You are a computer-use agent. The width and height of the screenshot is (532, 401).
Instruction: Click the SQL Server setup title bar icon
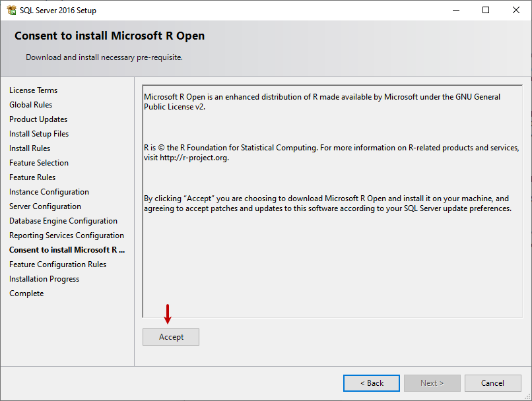click(x=11, y=11)
